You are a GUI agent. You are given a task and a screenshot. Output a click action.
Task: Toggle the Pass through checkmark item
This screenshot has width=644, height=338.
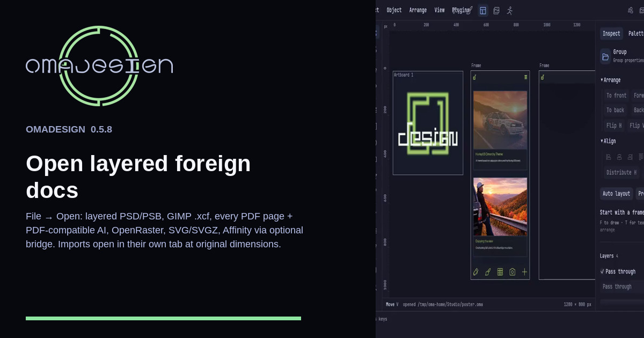(x=618, y=272)
